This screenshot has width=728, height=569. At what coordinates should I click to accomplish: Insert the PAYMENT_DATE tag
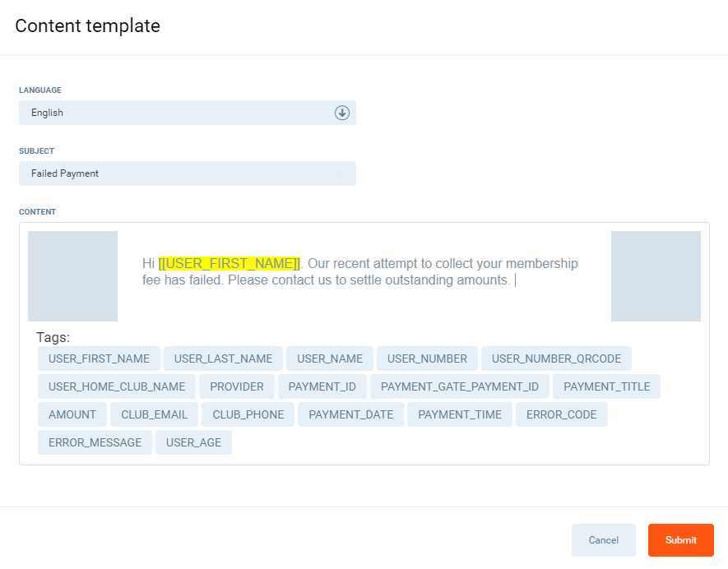[x=350, y=414]
